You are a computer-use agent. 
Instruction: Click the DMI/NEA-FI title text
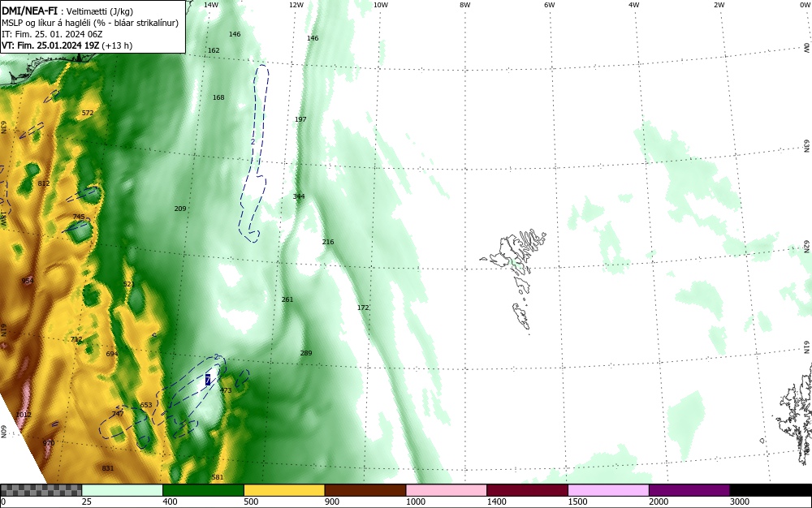click(29, 11)
